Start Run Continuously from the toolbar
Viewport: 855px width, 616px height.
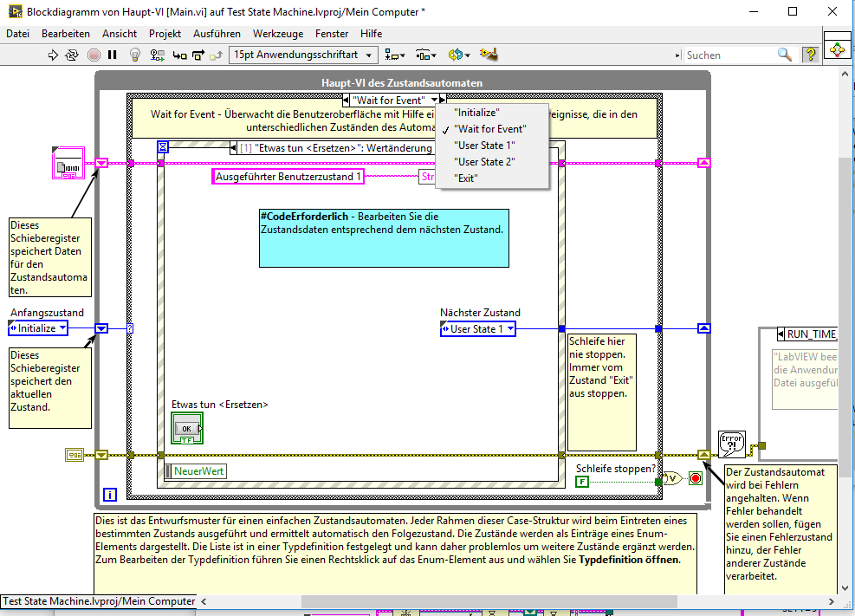click(x=74, y=55)
